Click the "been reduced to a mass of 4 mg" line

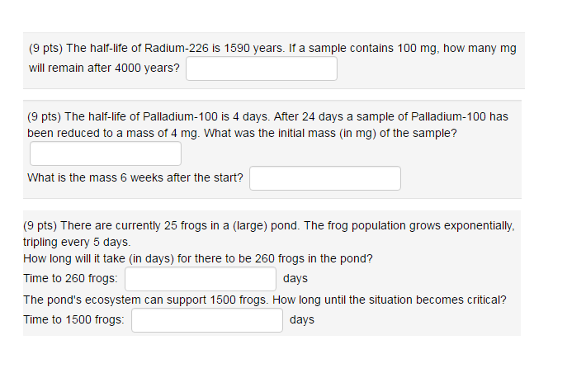[x=242, y=133]
